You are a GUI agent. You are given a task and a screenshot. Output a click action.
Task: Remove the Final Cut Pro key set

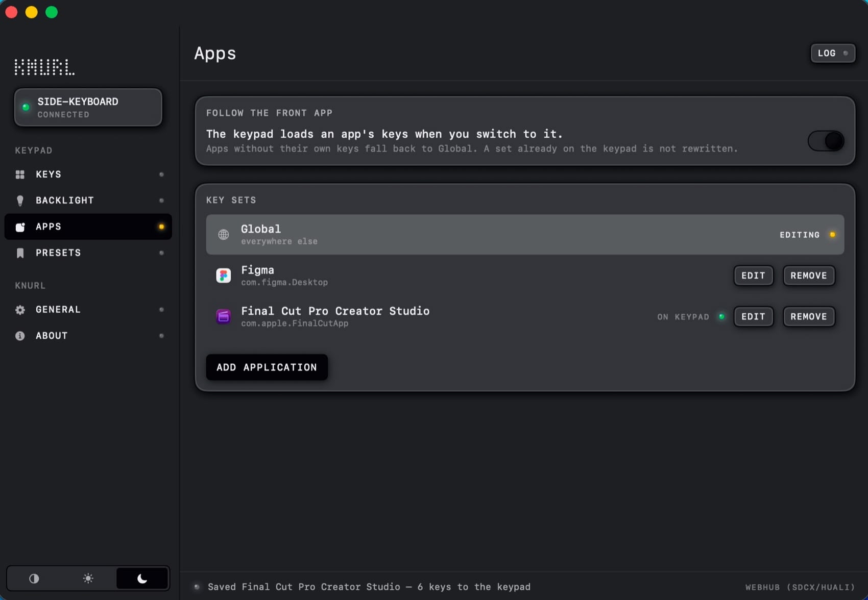(x=809, y=316)
